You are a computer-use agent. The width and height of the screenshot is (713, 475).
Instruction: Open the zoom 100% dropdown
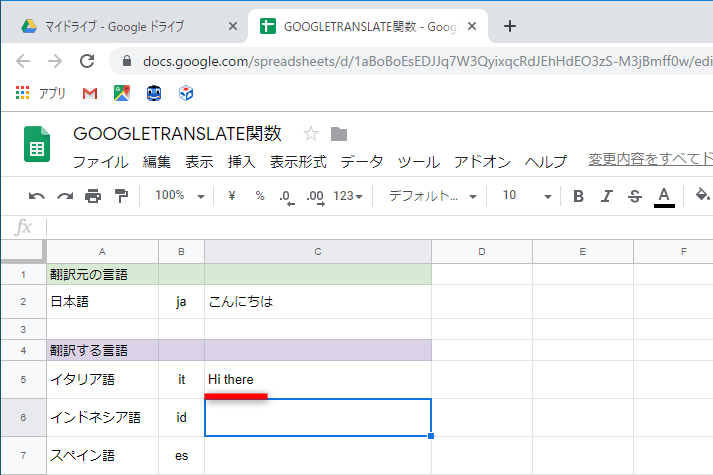180,196
